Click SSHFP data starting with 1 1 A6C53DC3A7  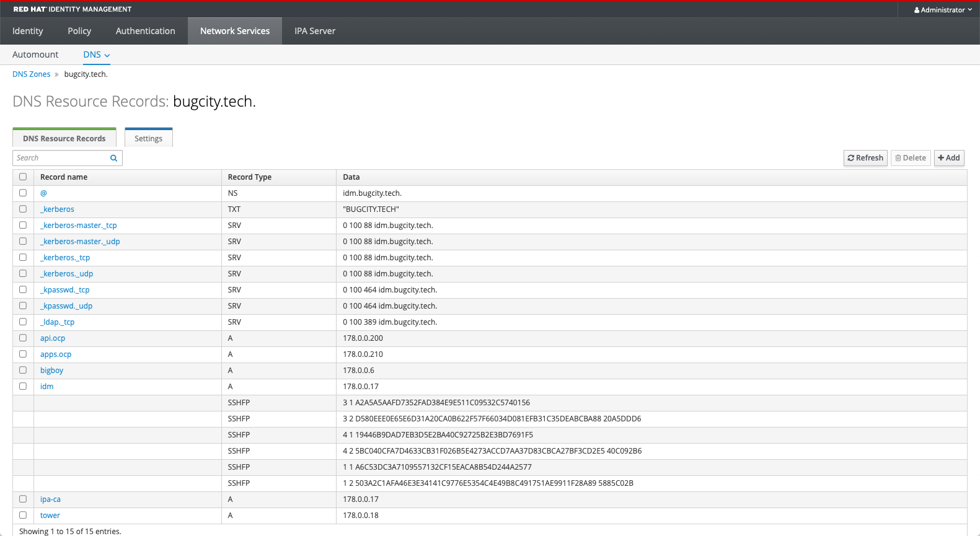coord(437,467)
